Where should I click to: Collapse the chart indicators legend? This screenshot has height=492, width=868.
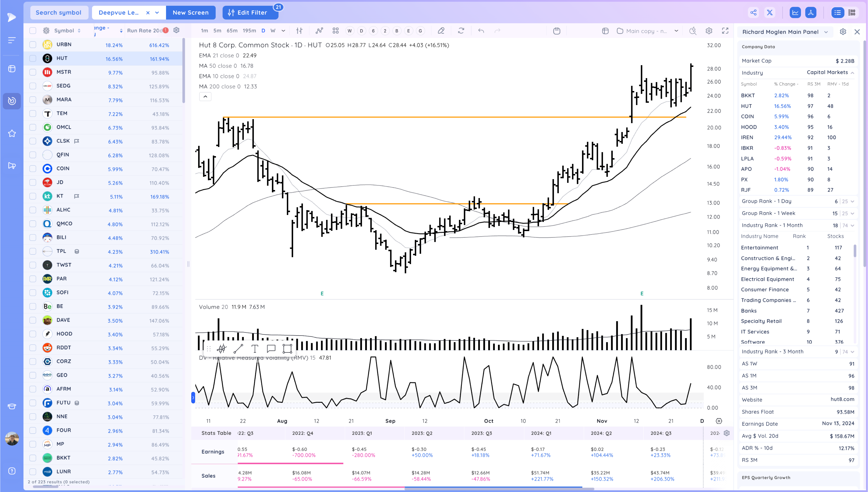click(x=205, y=97)
